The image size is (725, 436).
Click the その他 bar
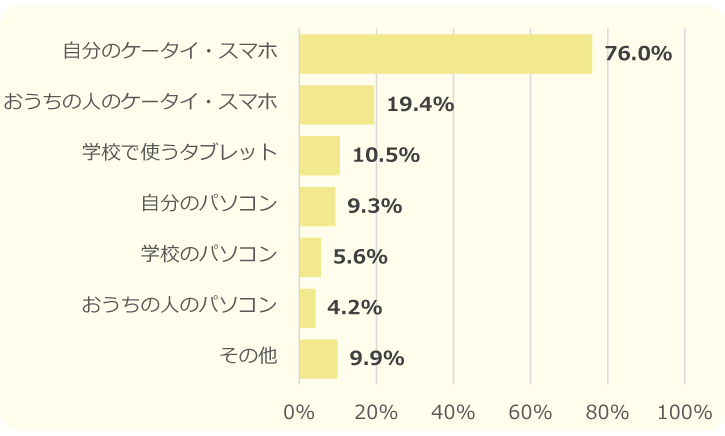coord(318,359)
